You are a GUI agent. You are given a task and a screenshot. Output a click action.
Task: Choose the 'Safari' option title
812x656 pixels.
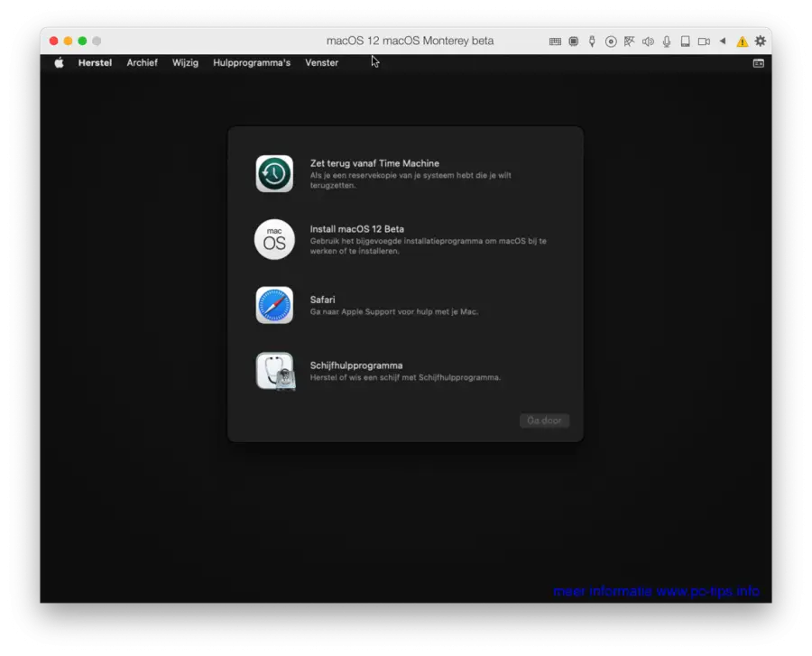tap(322, 300)
